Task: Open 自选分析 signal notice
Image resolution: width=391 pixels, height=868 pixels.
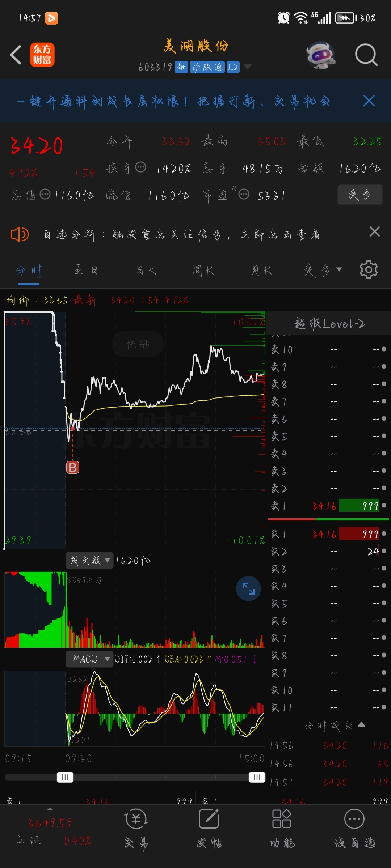Action: [x=182, y=235]
